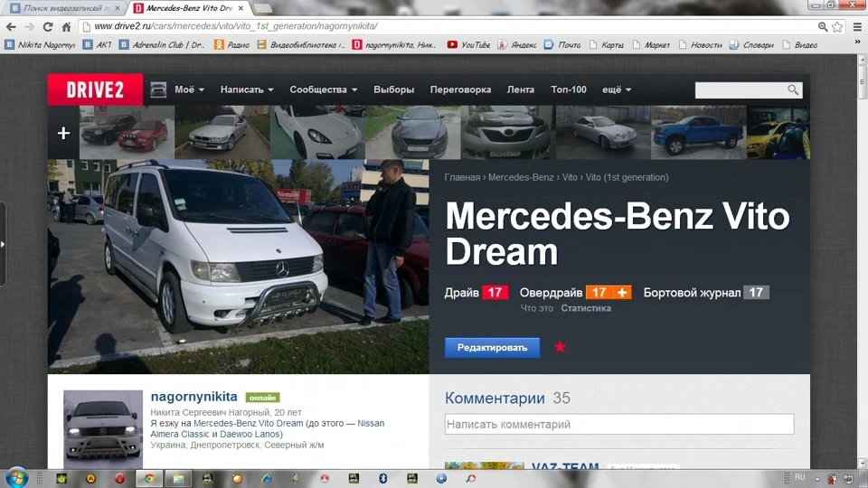868x488 pixels.
Task: Open nagornynikita profile link
Action: click(x=193, y=397)
